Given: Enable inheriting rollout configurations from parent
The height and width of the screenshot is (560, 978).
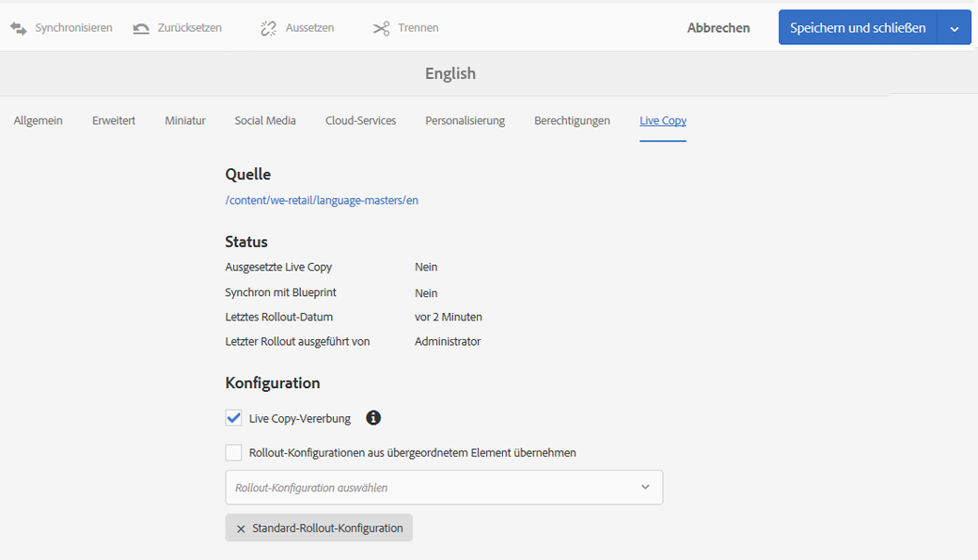Looking at the screenshot, I should (x=234, y=453).
